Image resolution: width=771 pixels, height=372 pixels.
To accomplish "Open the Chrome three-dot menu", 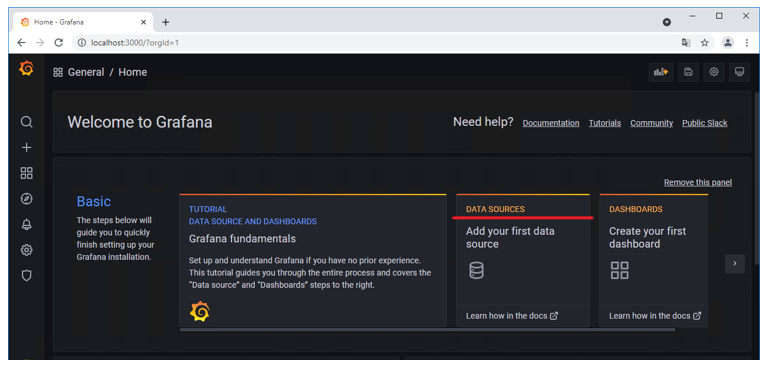I will (x=746, y=43).
